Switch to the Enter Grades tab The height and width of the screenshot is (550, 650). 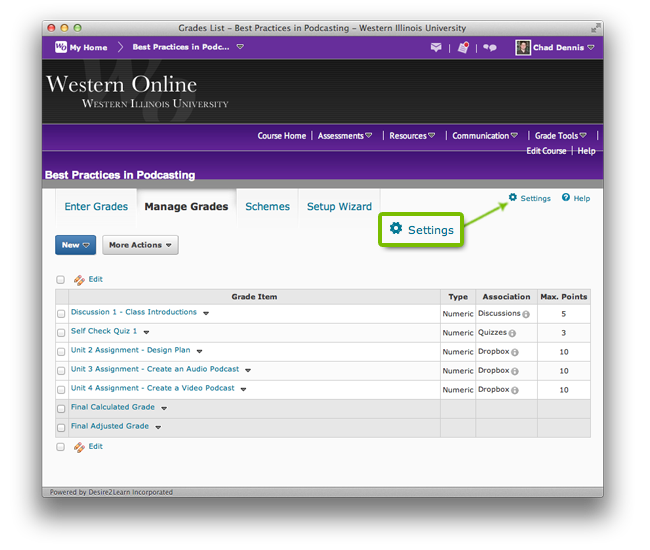click(96, 207)
